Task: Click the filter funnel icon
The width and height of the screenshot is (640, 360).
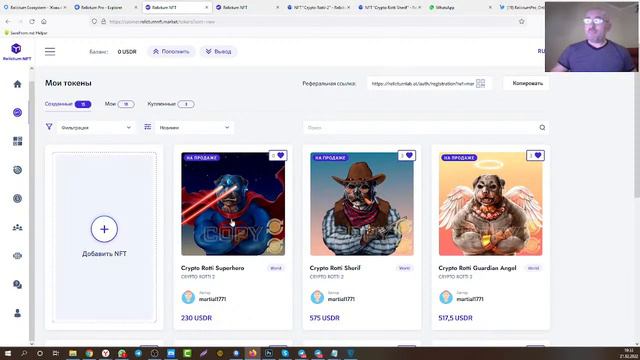Action: tap(49, 127)
